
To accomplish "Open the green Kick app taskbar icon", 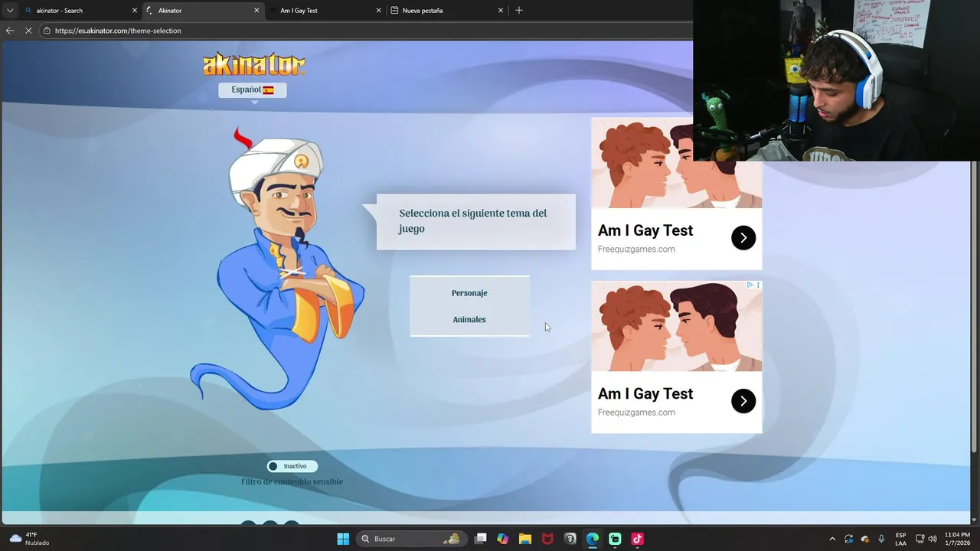I will click(615, 539).
